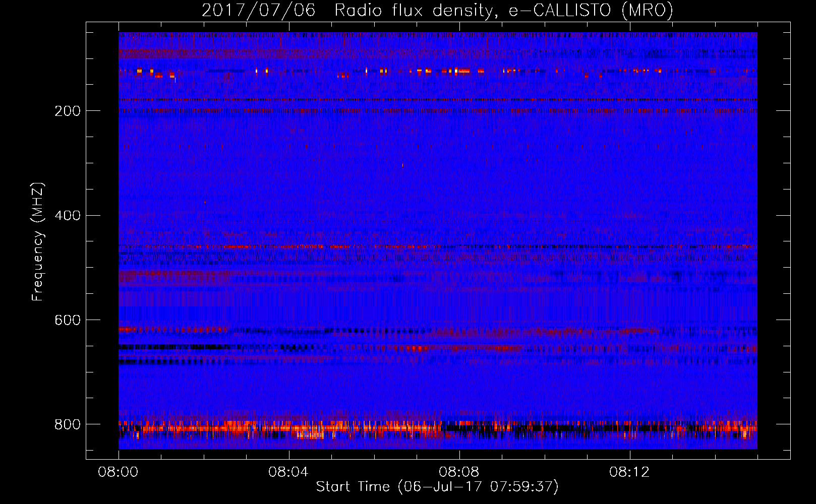The height and width of the screenshot is (504, 816).
Task: Click the 'Start Time (06-Jul-17 07:59:37)' label
Action: point(437,487)
